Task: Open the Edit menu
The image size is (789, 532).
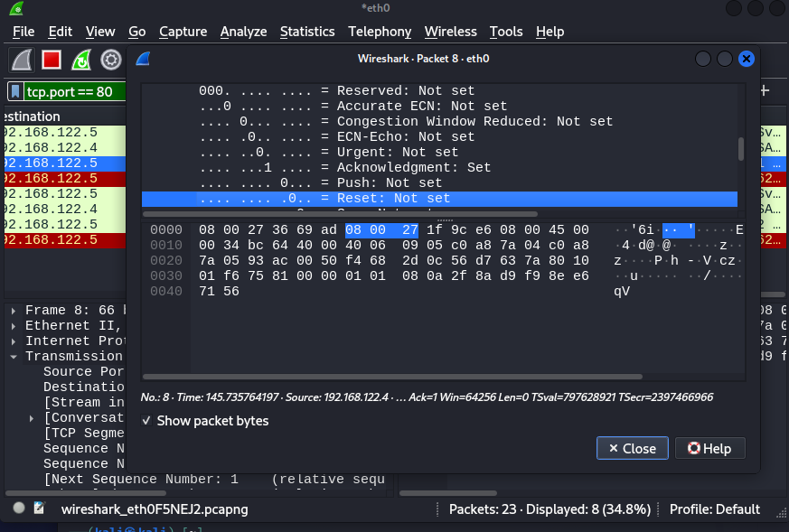Action: coord(61,32)
